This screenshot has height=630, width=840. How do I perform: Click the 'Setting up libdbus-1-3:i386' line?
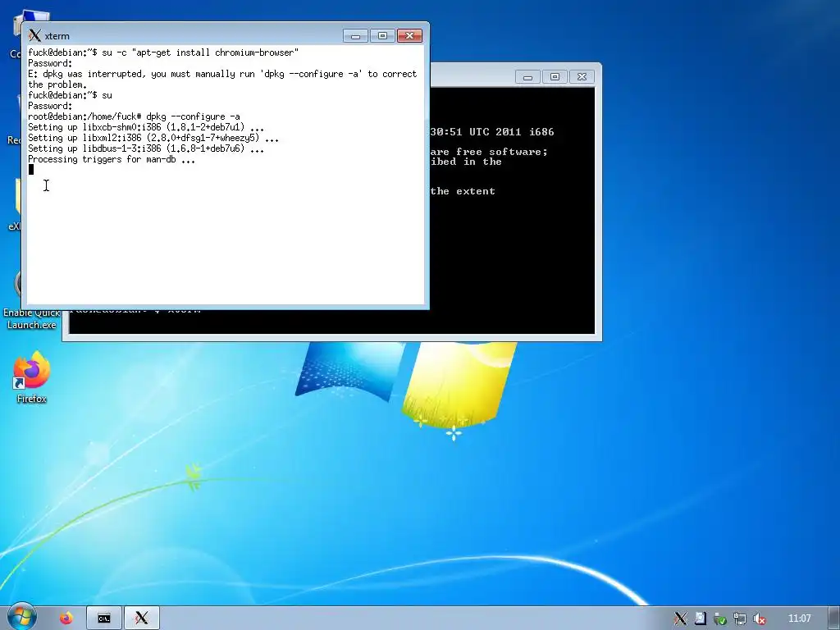point(146,148)
